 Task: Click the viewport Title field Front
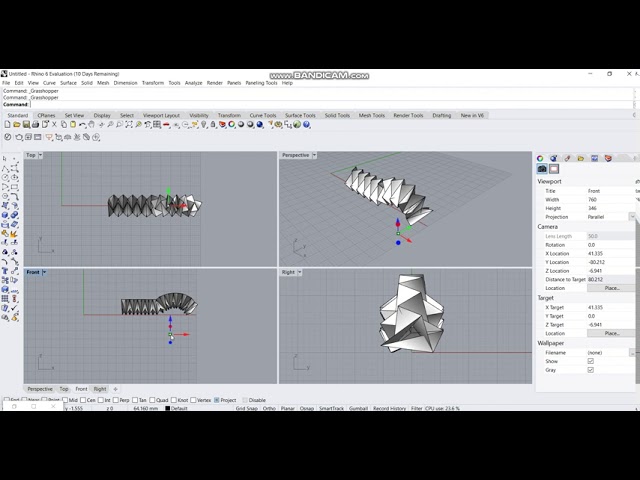[611, 191]
